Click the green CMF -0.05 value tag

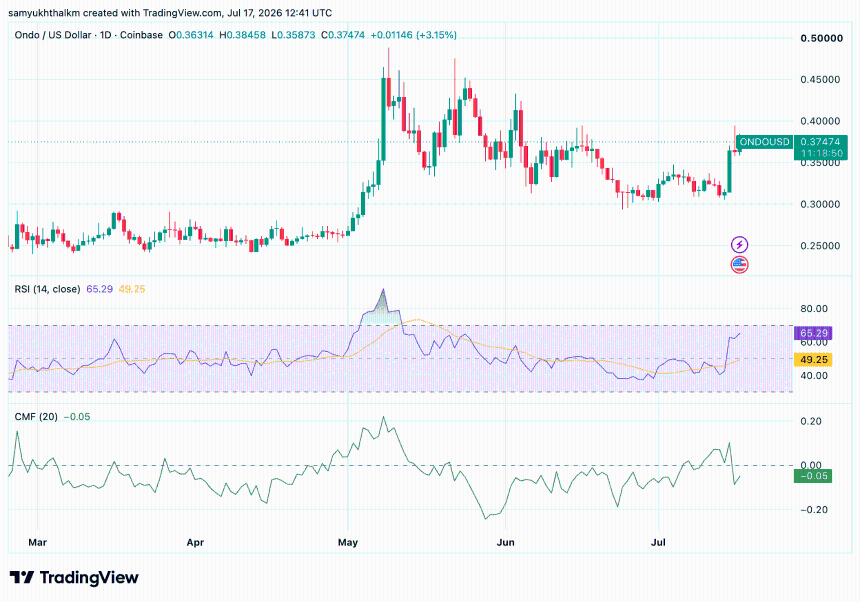[x=813, y=476]
